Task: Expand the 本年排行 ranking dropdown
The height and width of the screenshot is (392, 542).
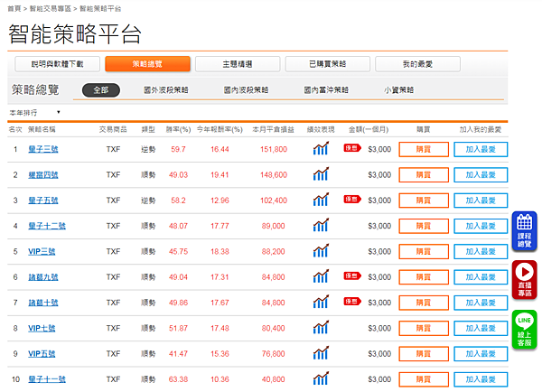Action: pos(34,113)
